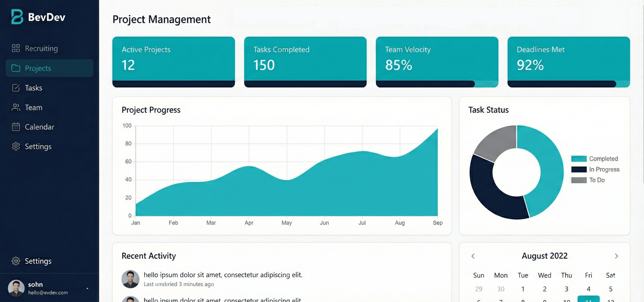Open the lower Settings gear near the profile
The image size is (644, 302).
[16, 261]
